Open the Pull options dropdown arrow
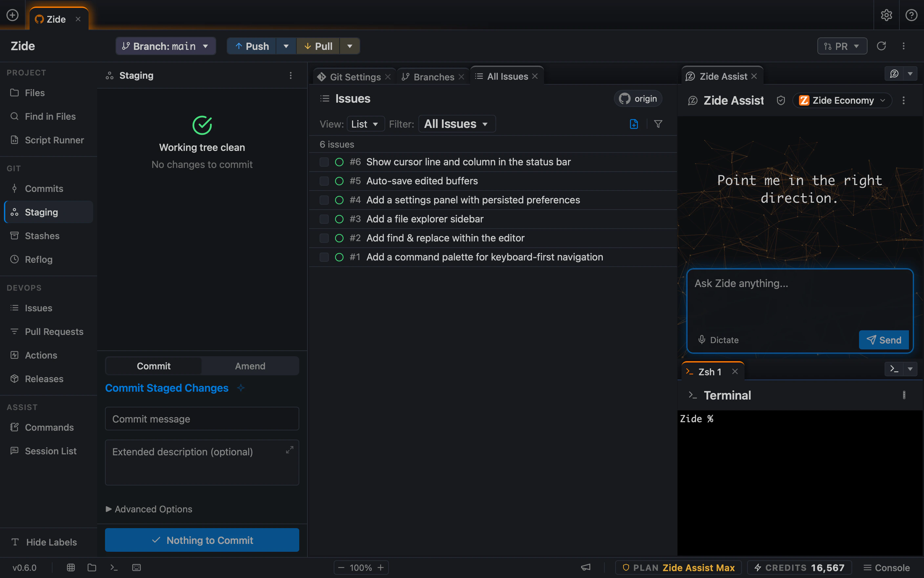Viewport: 924px width, 578px height. point(349,46)
